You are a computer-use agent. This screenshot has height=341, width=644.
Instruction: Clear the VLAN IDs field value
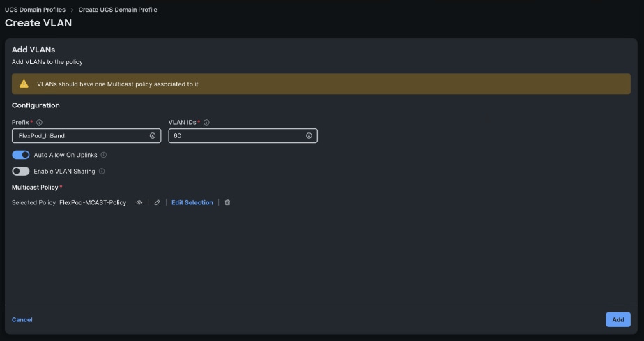[x=309, y=135]
